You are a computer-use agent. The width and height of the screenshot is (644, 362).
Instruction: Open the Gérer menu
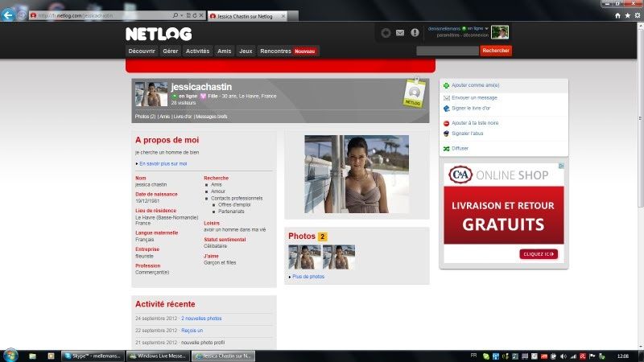pos(171,51)
